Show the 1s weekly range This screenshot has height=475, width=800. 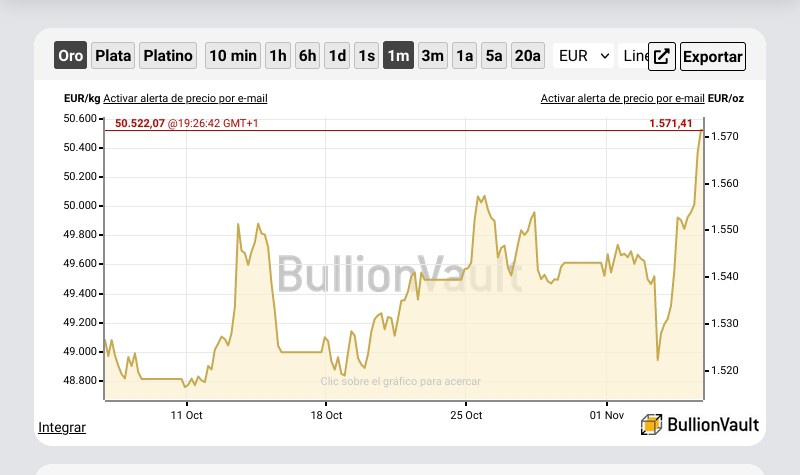click(366, 55)
